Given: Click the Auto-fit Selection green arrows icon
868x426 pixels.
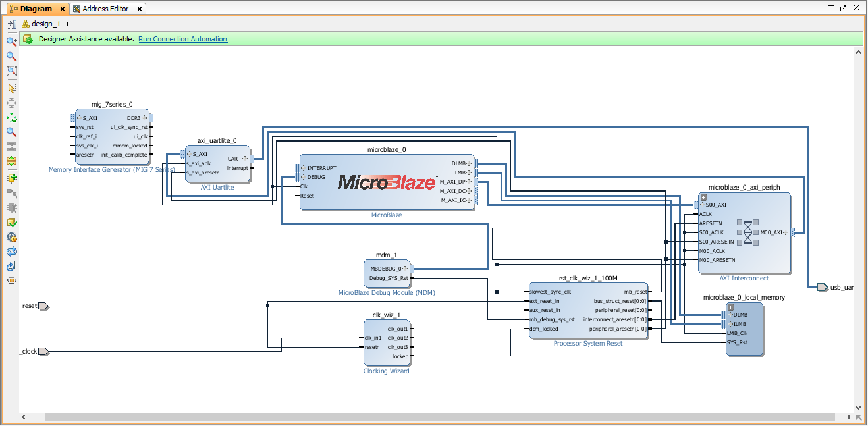Looking at the screenshot, I should pos(12,118).
